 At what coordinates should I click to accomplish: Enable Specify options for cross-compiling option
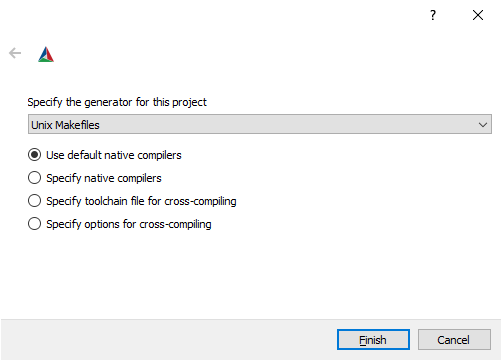coord(34,224)
